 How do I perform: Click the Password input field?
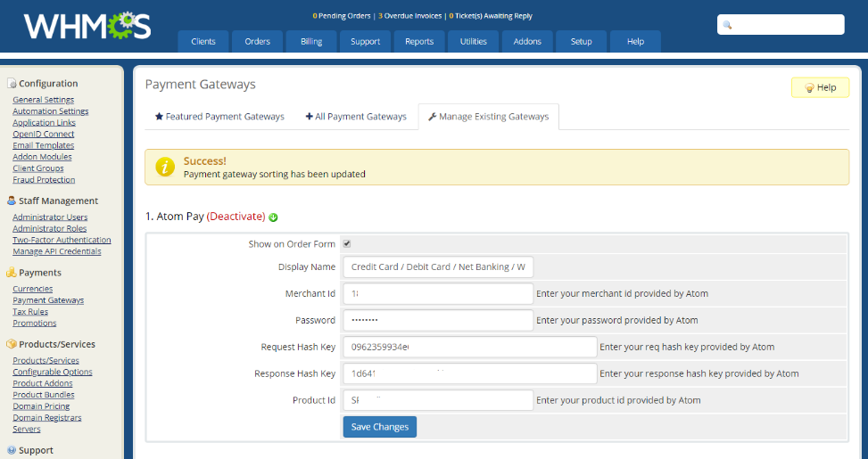click(x=438, y=320)
